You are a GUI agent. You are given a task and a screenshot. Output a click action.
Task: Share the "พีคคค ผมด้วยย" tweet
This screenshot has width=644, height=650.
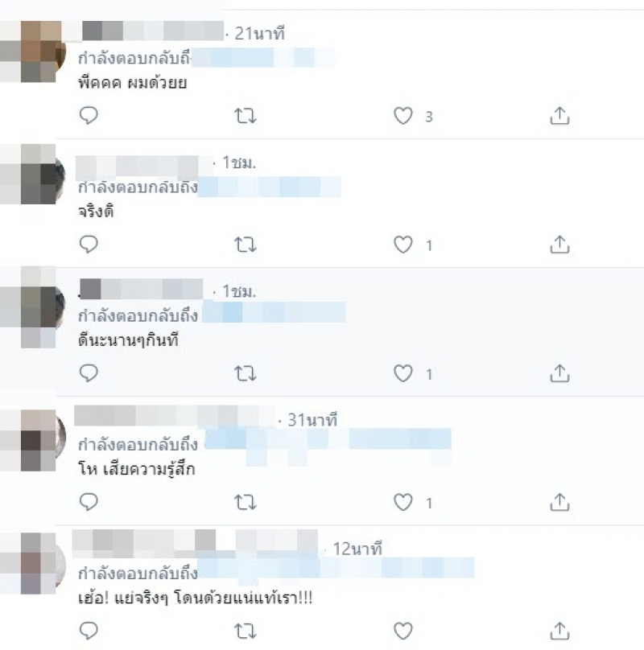[x=559, y=116]
